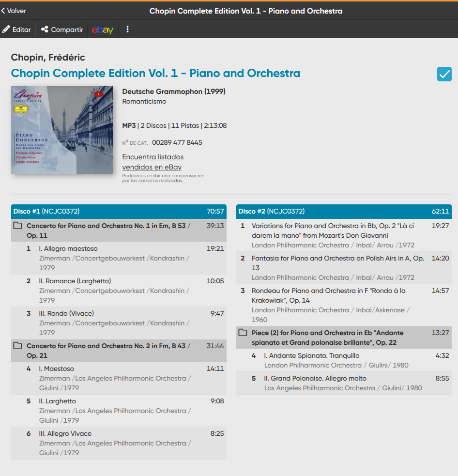The image size is (458, 476).
Task: Toggle the blue collection checkmark box
Action: tap(444, 74)
